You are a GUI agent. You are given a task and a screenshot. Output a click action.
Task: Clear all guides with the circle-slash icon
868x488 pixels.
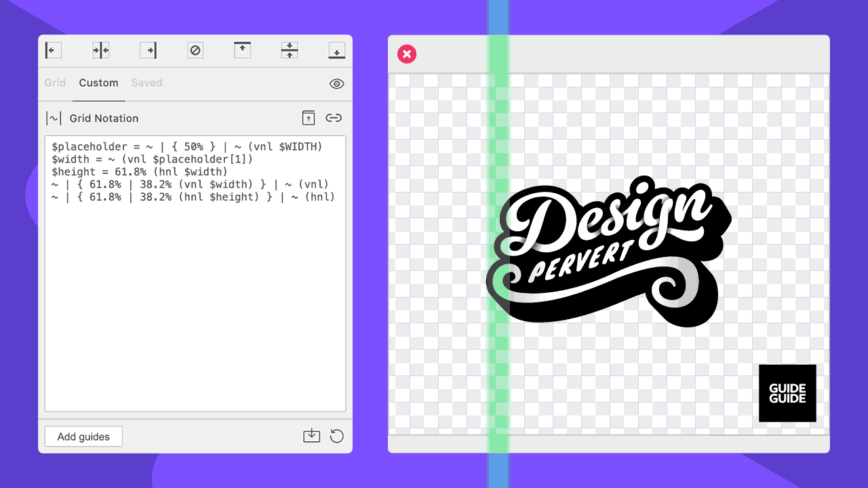click(195, 51)
